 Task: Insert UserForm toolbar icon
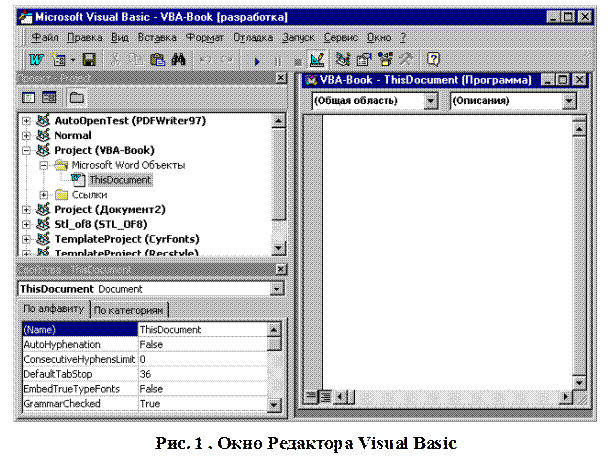pyautogui.click(x=59, y=60)
